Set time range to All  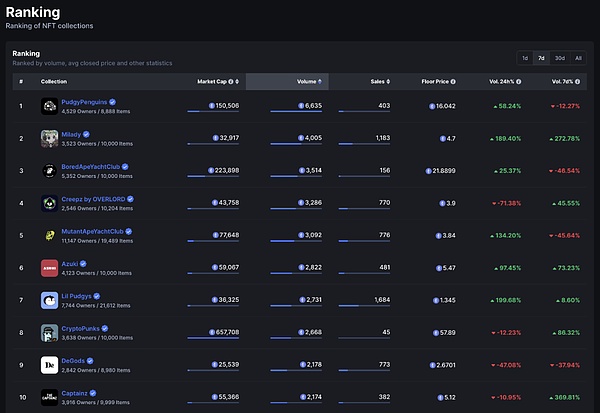point(579,58)
